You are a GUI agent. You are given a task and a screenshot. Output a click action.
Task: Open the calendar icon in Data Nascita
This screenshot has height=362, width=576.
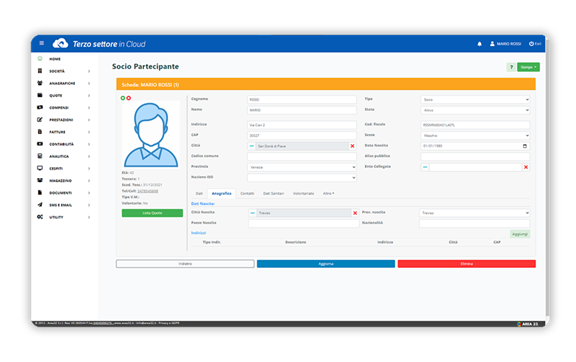click(x=525, y=146)
